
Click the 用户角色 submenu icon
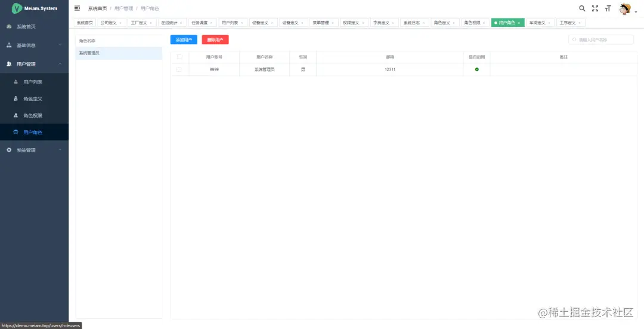[16, 133]
